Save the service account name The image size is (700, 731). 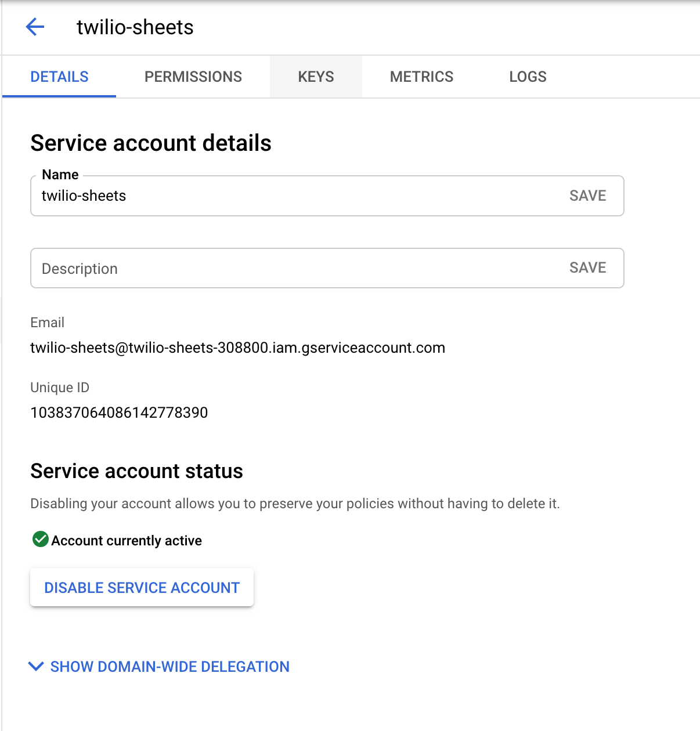tap(587, 196)
